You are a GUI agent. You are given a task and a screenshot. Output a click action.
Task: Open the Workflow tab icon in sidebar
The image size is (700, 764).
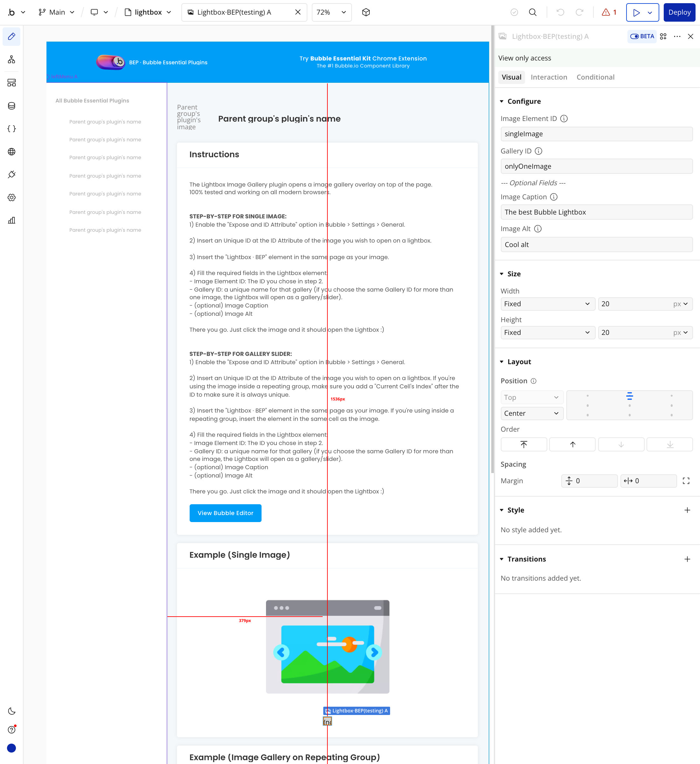coord(12,60)
